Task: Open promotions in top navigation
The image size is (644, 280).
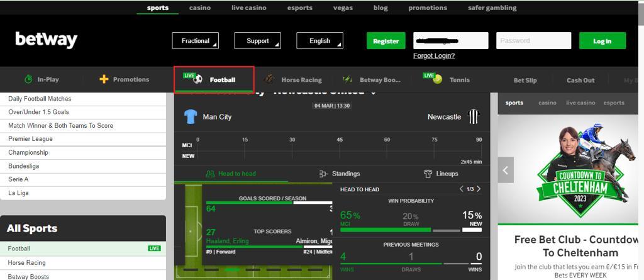Action: [x=428, y=8]
